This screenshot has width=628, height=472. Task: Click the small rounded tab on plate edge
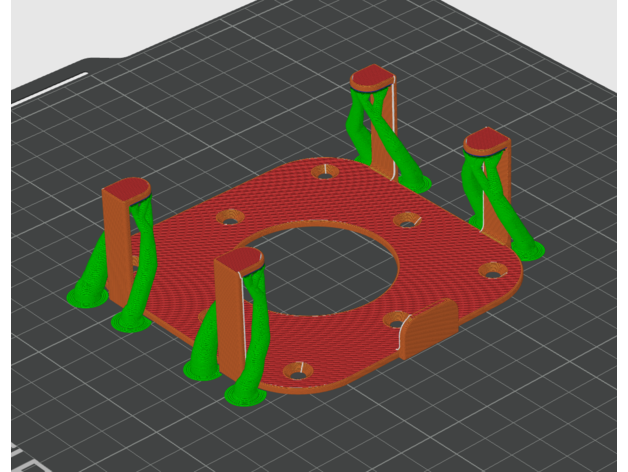click(x=428, y=326)
